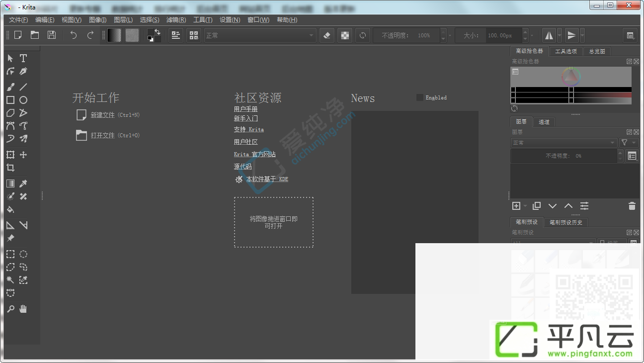The height and width of the screenshot is (363, 644).
Task: Select the Fill bucket tool
Action: [10, 209]
